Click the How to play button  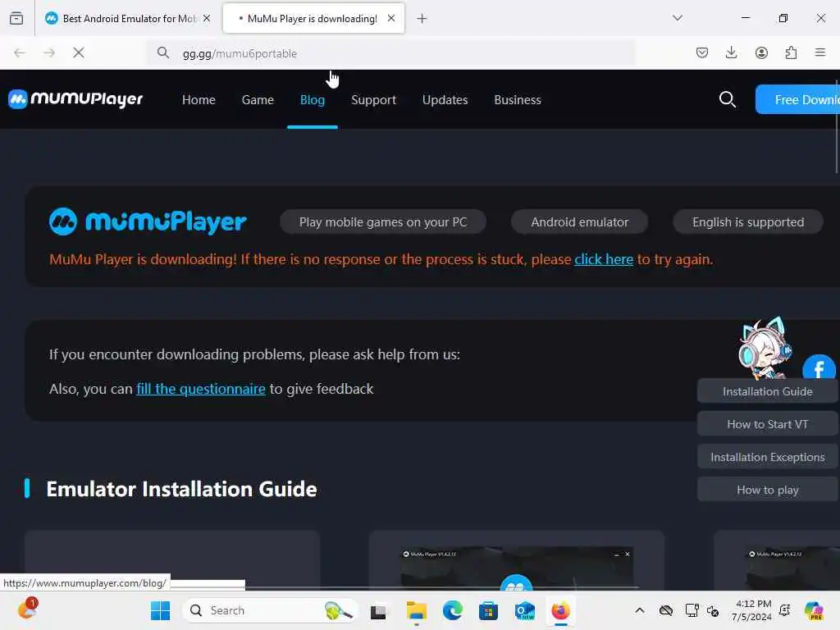767,490
